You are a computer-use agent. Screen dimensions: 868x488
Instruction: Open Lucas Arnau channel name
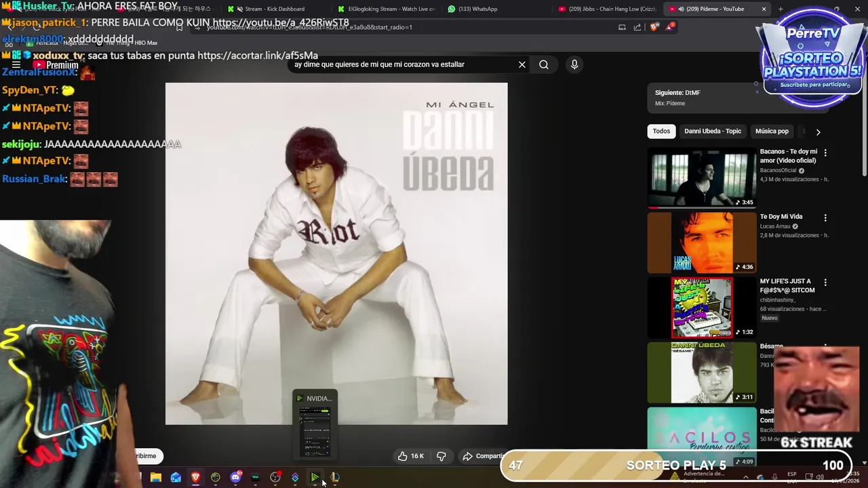click(775, 226)
